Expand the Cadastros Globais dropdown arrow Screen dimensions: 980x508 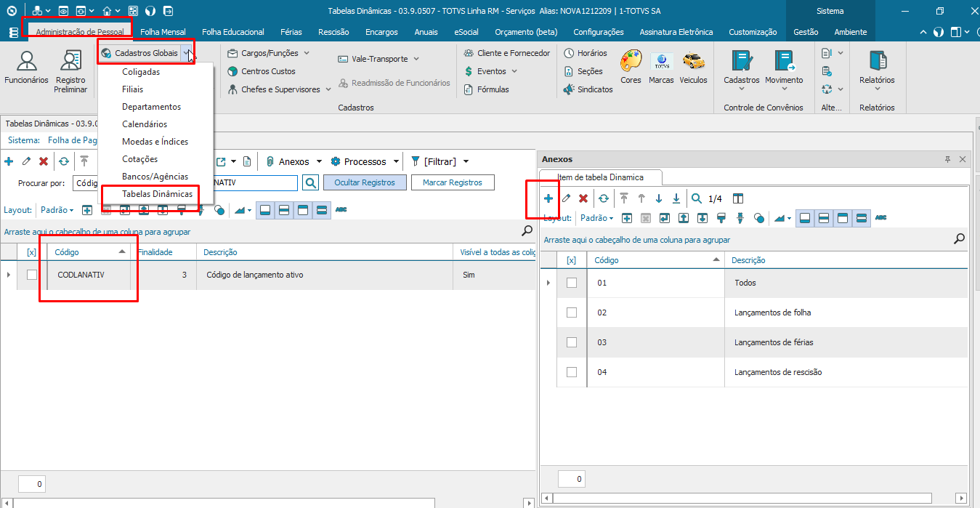(187, 53)
